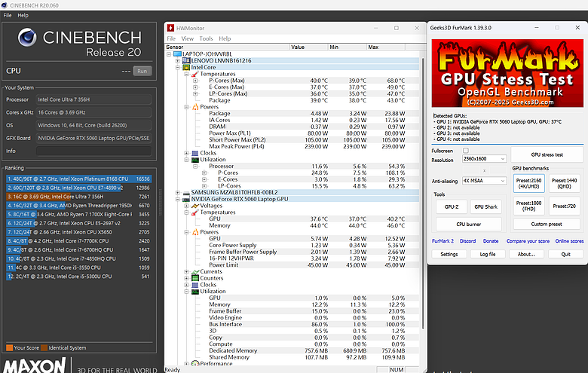Launch GPU Shark tool
588x373 pixels.
486,206
